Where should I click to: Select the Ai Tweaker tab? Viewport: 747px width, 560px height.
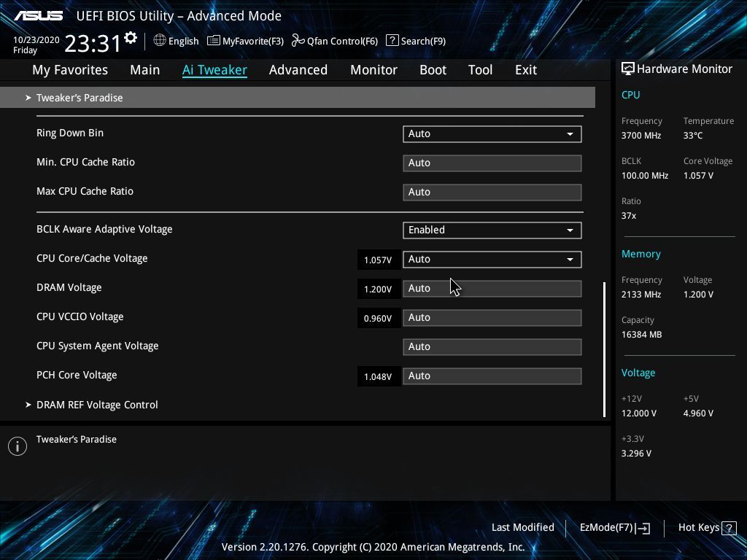(x=214, y=70)
